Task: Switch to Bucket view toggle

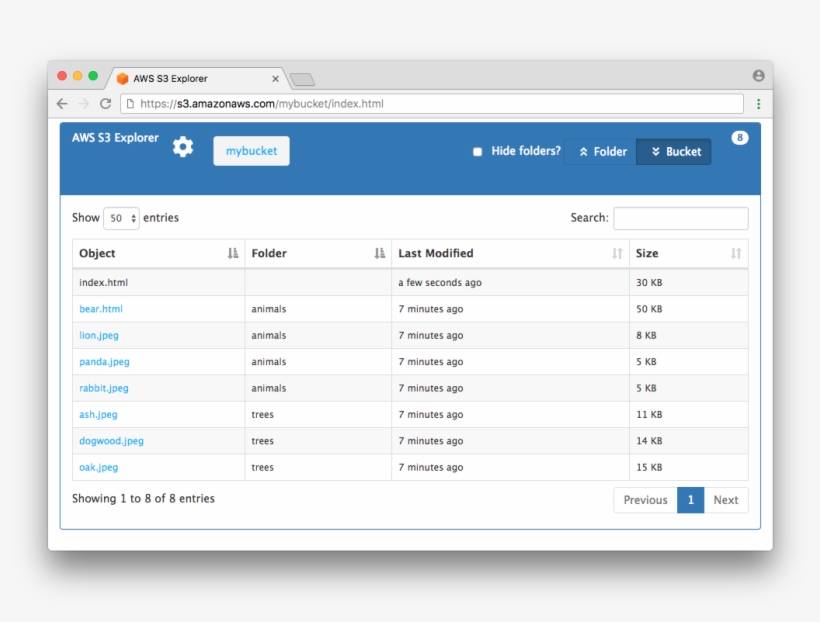Action: coord(674,152)
